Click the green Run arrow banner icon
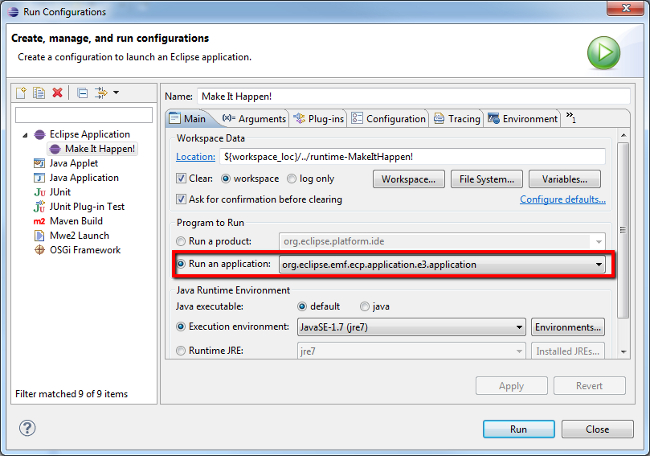 (604, 53)
